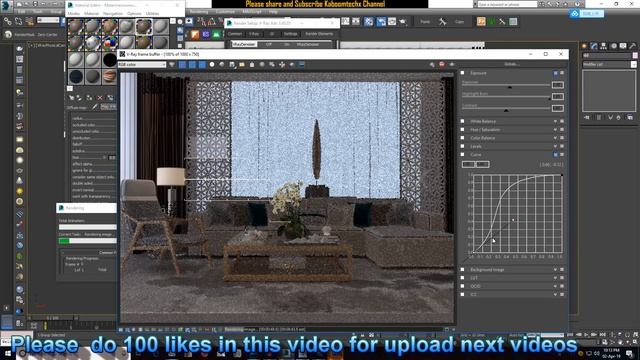Click the filter funnel icon beside RGB color
This screenshot has width=640, height=360.
172,64
